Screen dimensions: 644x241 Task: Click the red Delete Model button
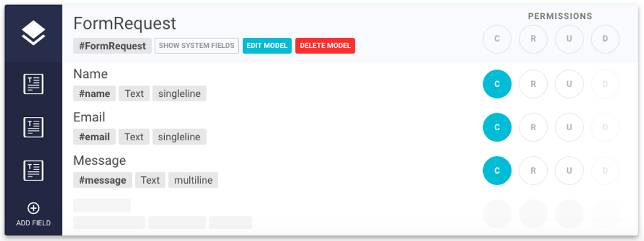click(x=325, y=46)
